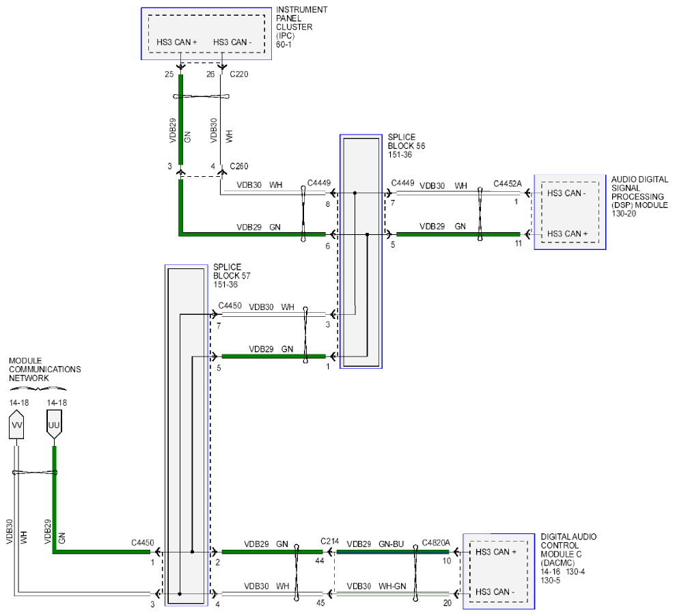This screenshot has height=616, width=675.
Task: Click the UU off-page connector symbol
Action: pyautogui.click(x=54, y=425)
